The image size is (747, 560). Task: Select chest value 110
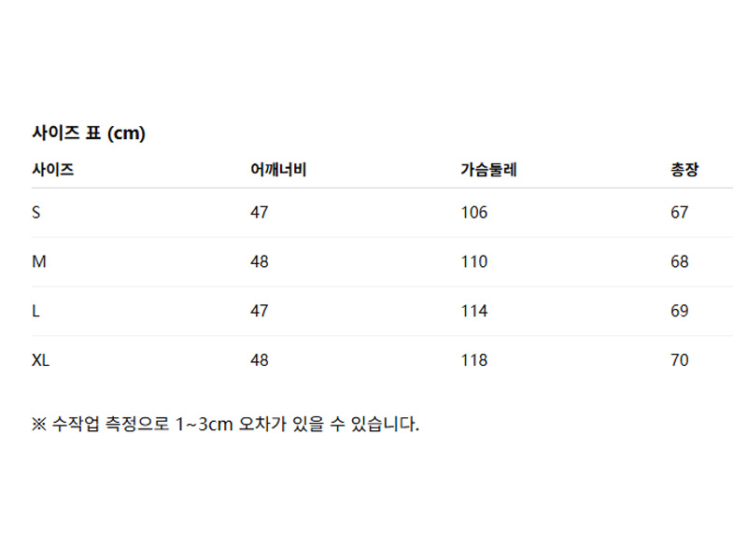point(474,262)
